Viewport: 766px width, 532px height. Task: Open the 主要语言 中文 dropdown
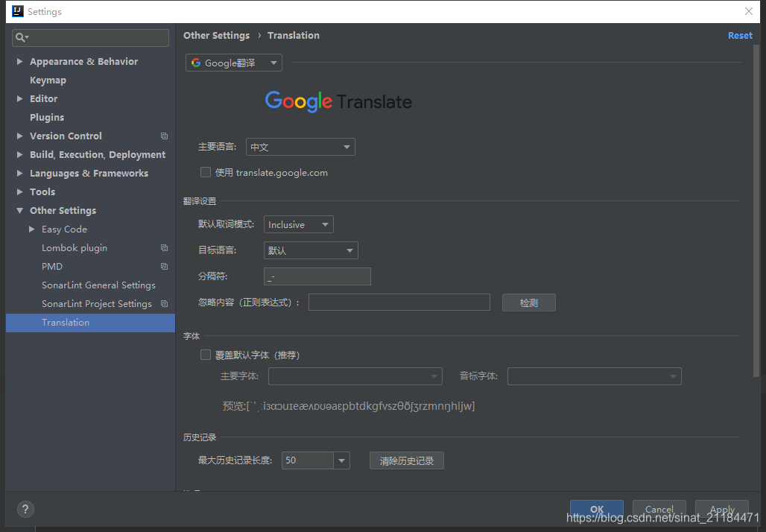pyautogui.click(x=300, y=147)
